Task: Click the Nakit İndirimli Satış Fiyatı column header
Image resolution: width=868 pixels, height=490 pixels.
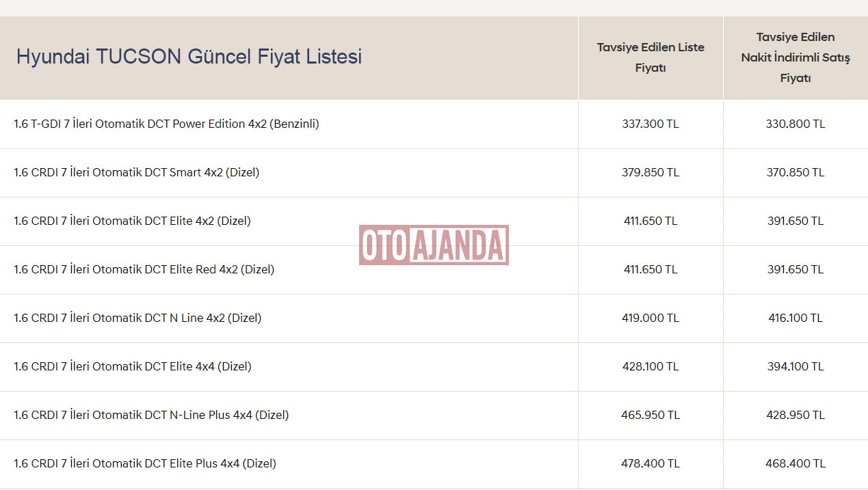Action: (795, 57)
